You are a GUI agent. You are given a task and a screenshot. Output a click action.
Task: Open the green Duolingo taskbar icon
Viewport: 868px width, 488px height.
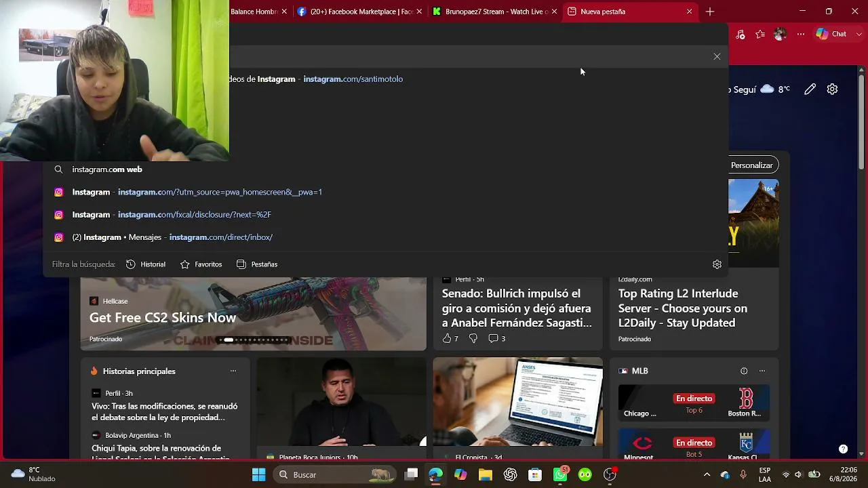tap(585, 474)
